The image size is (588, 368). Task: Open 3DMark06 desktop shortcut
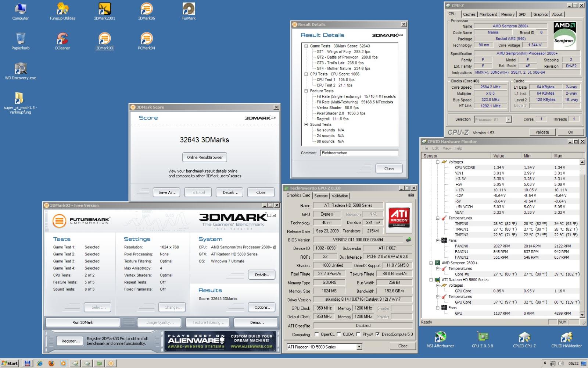(x=146, y=11)
